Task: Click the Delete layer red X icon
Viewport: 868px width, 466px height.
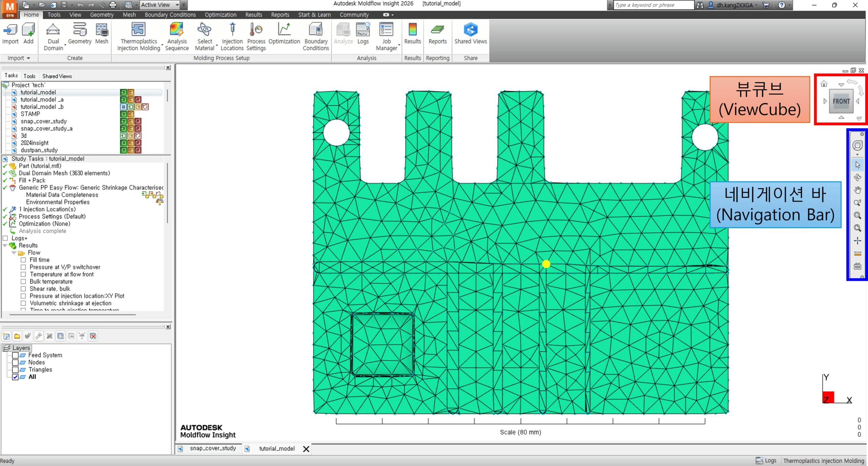Action: (93, 336)
